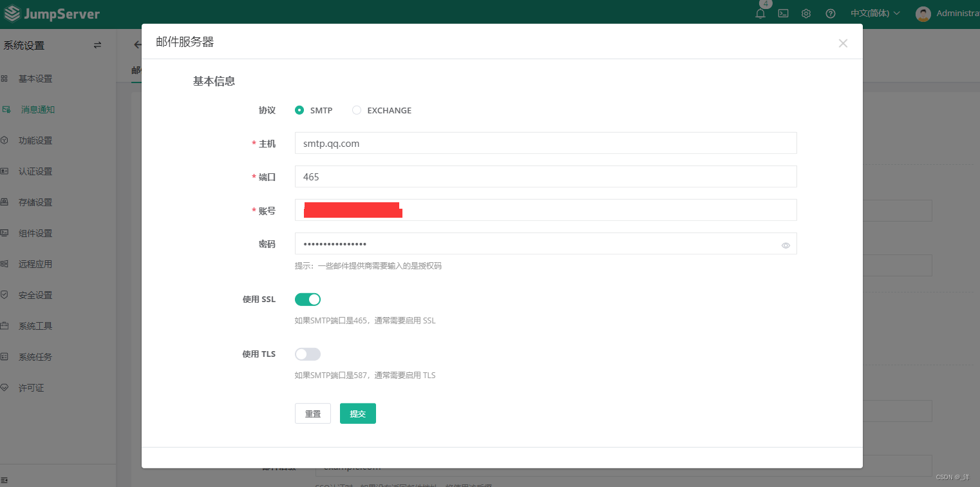Click the hint about SMTP port 465 SSL
980x487 pixels.
[365, 320]
